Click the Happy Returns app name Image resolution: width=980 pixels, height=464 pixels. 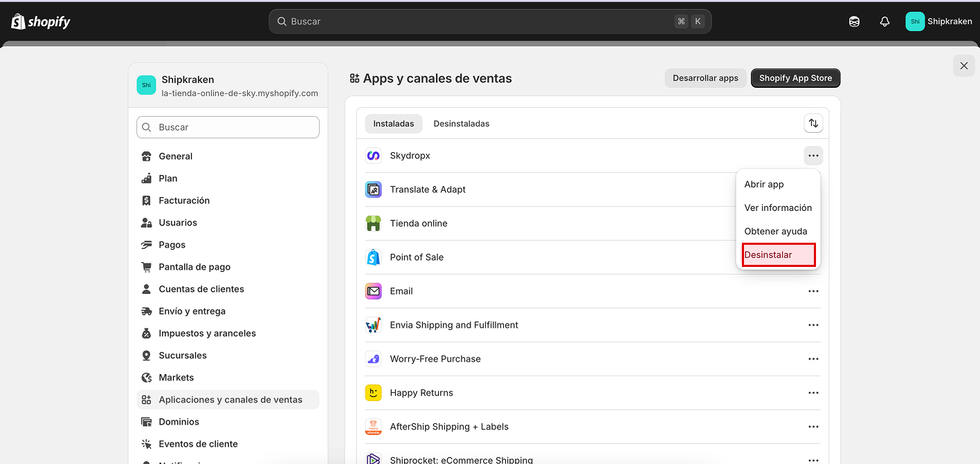(421, 393)
